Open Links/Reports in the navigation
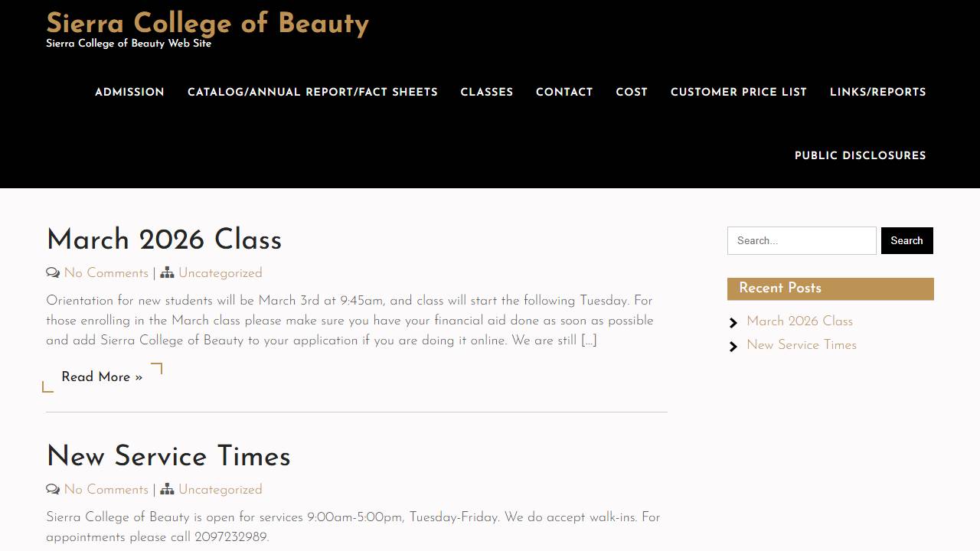The height and width of the screenshot is (551, 980). point(878,93)
